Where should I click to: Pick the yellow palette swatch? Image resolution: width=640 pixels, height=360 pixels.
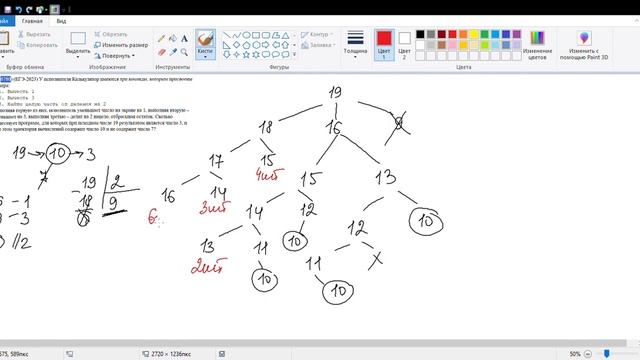[474, 34]
